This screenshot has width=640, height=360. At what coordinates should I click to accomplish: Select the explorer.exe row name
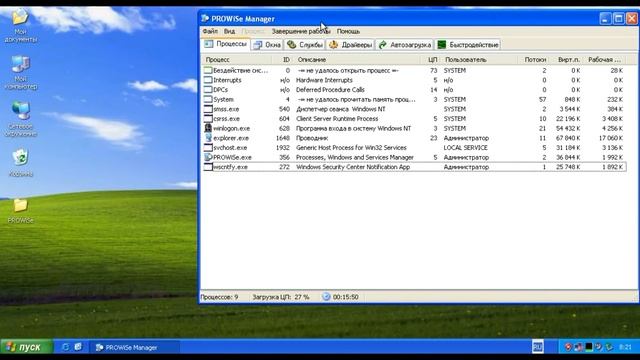(x=231, y=138)
